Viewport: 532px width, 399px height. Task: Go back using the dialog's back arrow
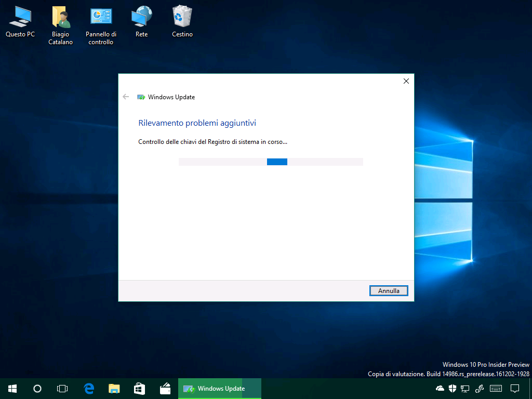pyautogui.click(x=126, y=97)
